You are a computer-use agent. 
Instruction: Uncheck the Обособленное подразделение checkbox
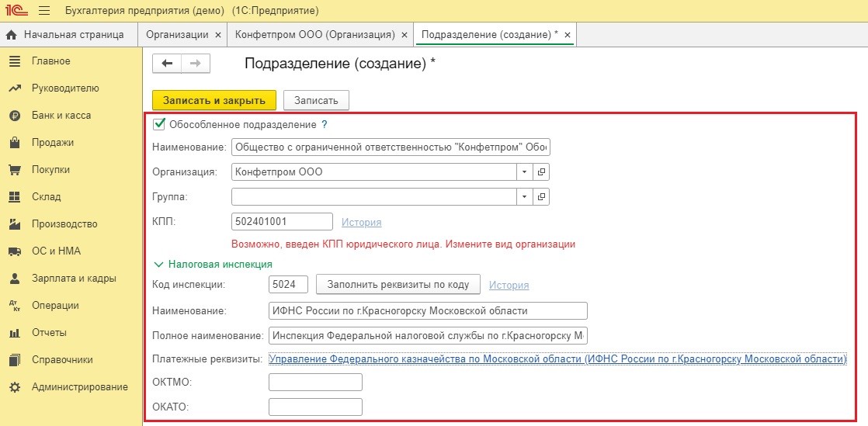click(x=159, y=124)
